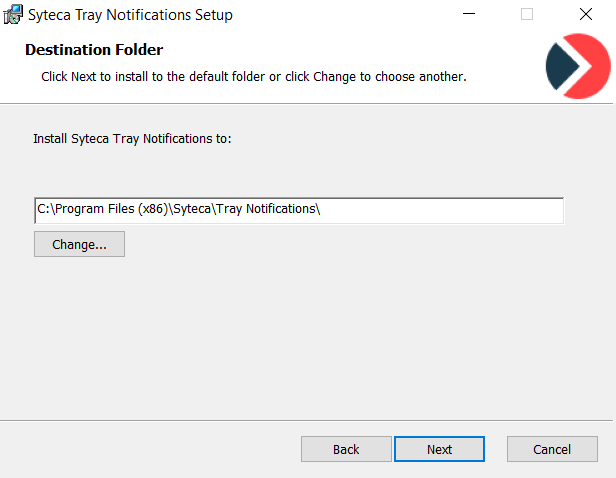Click the "C:\" drive prefix in path
Image resolution: width=616 pixels, height=478 pixels.
(x=45, y=209)
